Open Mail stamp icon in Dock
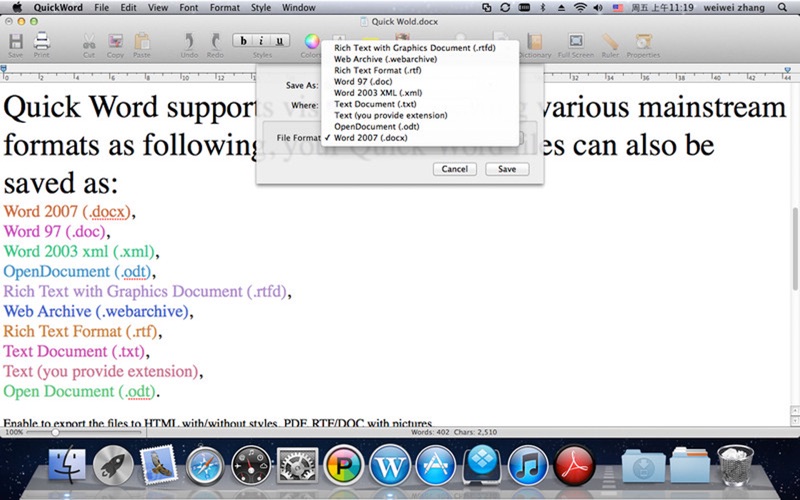Image resolution: width=800 pixels, height=500 pixels. pos(158,465)
